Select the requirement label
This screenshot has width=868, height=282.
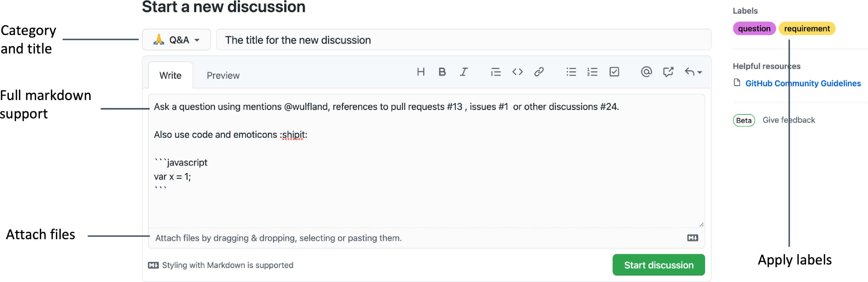click(807, 29)
